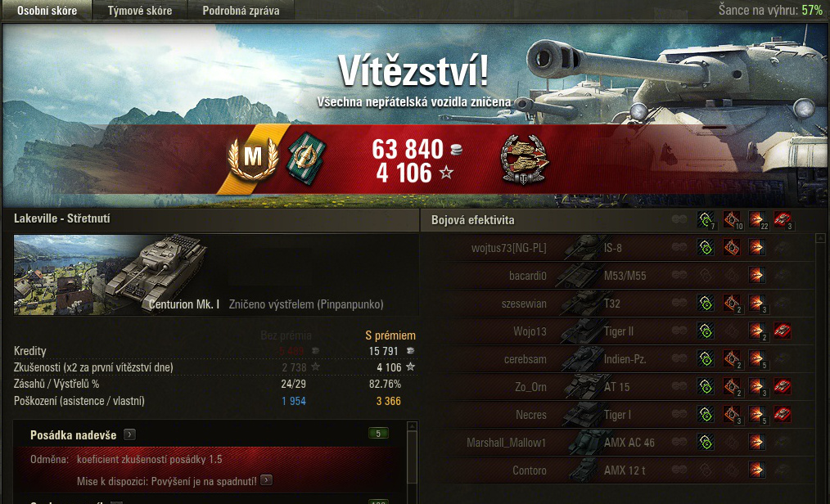Screen dimensions: 830x504
Task: Click the critical hits header icon in Bojová efektivita
Action: tap(732, 220)
